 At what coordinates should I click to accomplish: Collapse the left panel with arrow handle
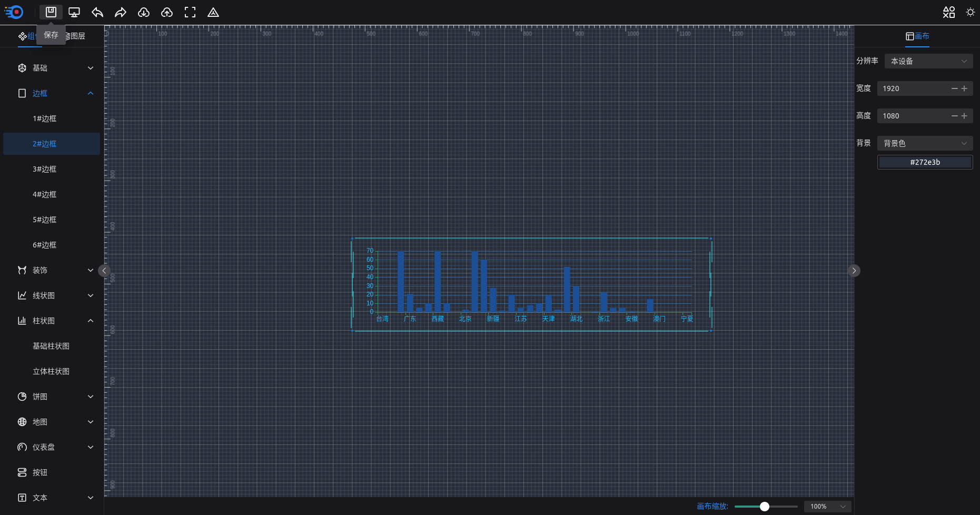[104, 271]
